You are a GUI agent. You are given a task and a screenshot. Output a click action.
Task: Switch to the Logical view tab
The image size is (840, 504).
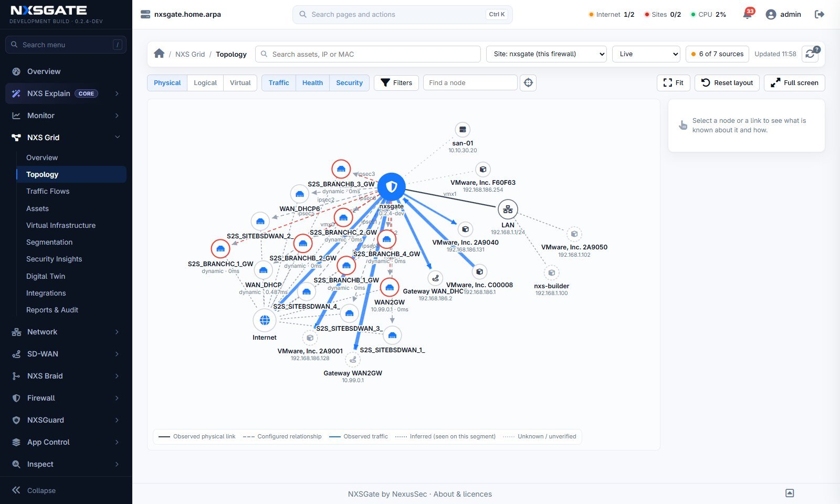(x=205, y=83)
